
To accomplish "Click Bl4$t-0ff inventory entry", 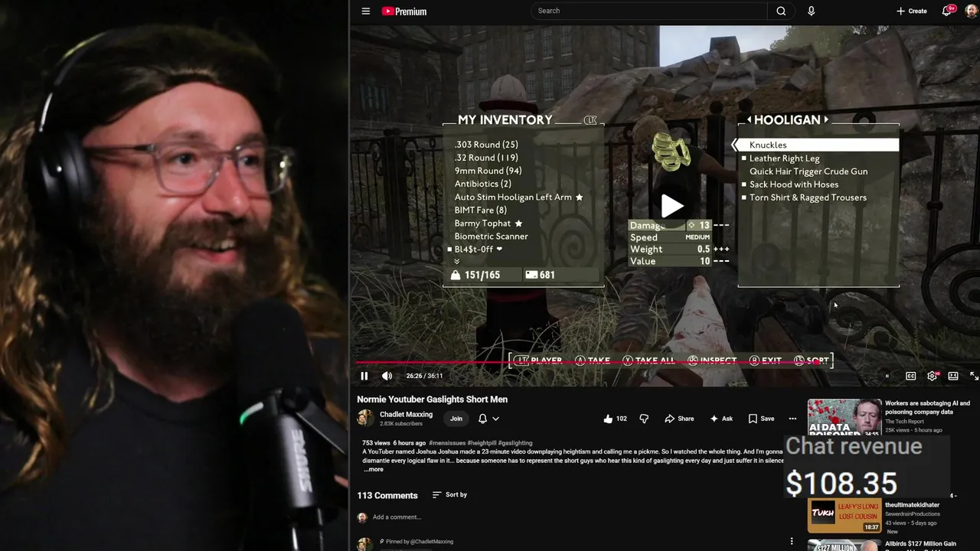I will tap(478, 249).
